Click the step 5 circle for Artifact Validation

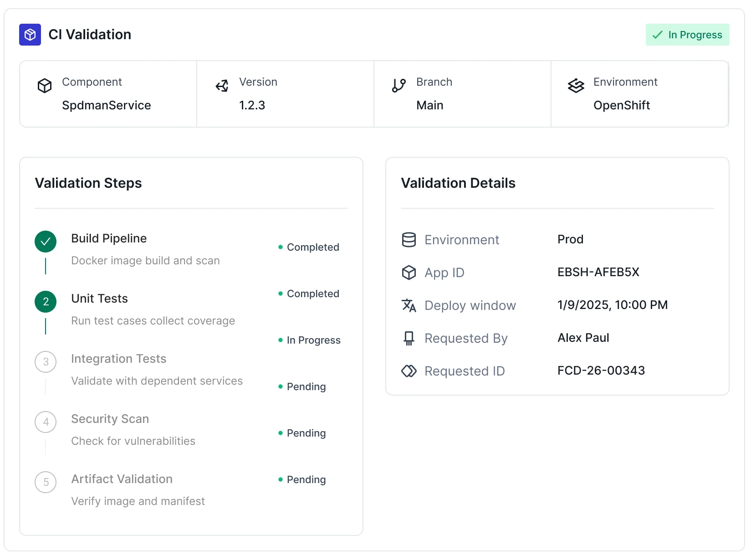tap(46, 482)
